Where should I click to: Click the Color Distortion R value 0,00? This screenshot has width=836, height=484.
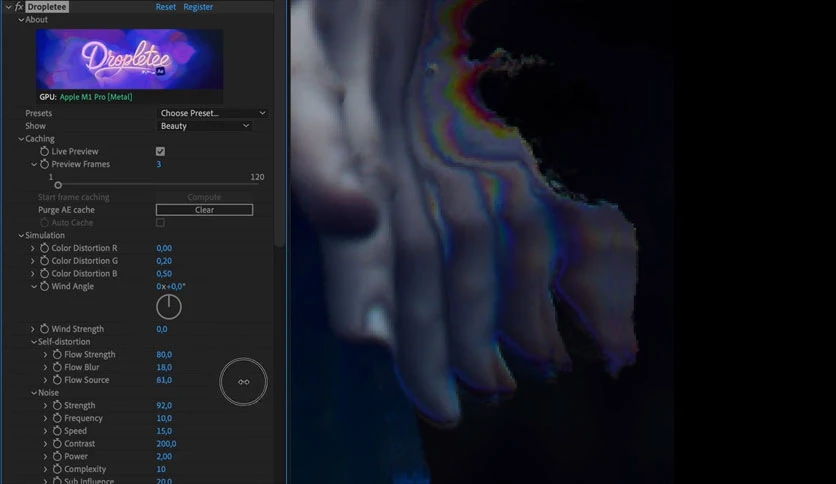click(x=164, y=248)
